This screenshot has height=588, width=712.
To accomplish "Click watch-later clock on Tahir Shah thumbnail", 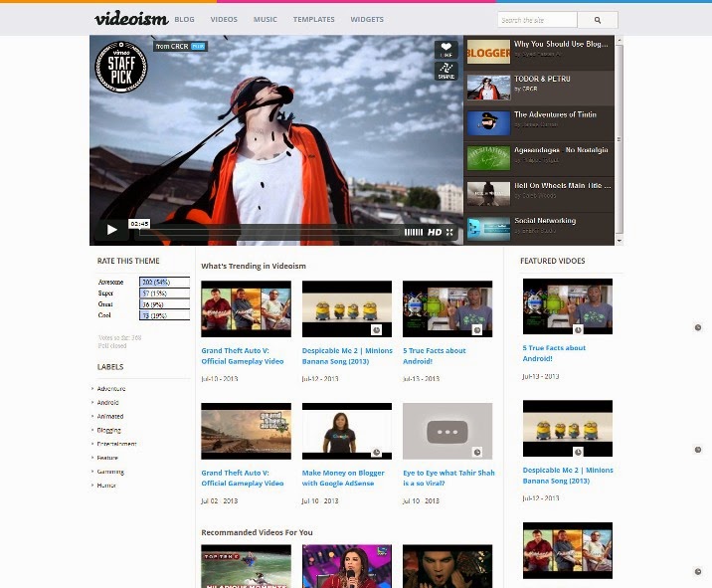I will (476, 452).
